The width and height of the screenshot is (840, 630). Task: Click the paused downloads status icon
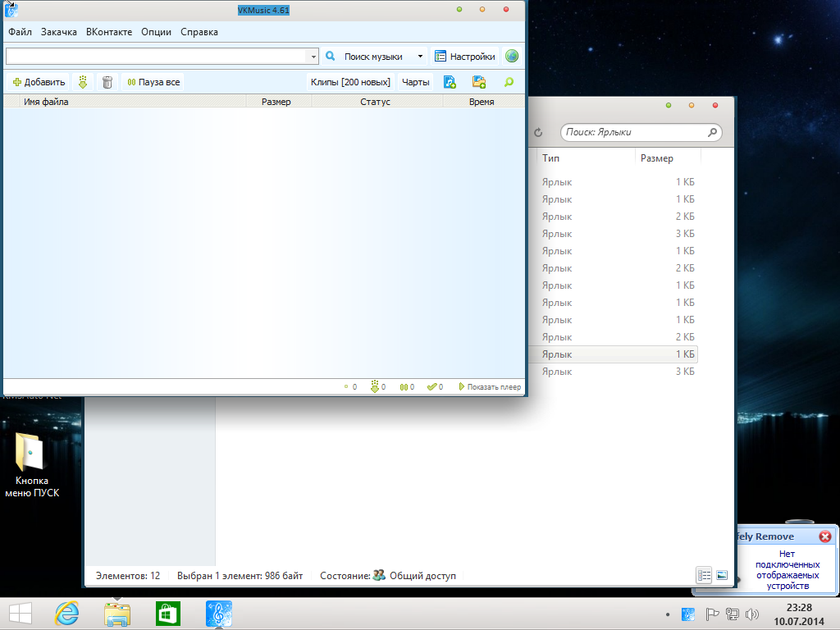tap(404, 387)
